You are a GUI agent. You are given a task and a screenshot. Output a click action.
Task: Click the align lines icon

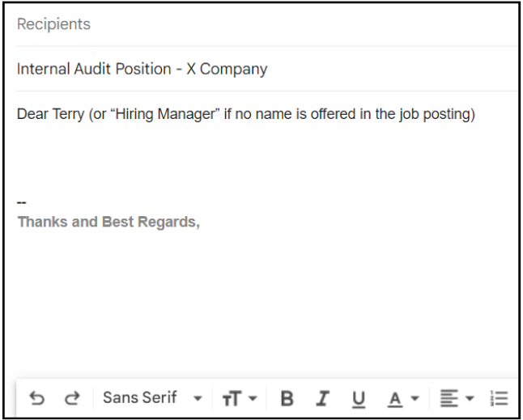click(x=449, y=398)
